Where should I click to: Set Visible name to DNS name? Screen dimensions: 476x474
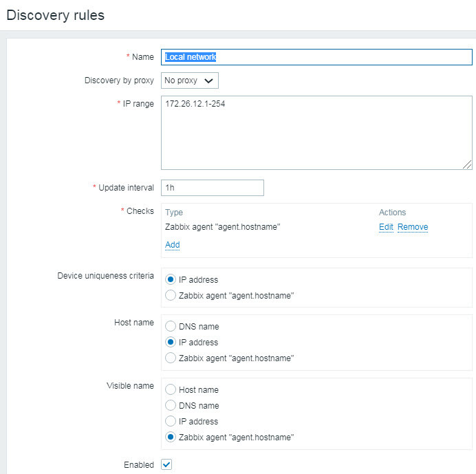pyautogui.click(x=171, y=406)
